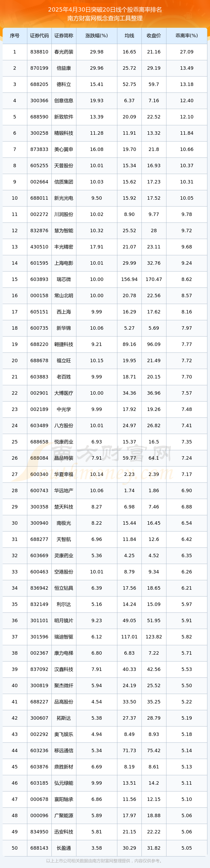Click the 乖离率(%) column header
The image size is (210, 868).
tap(187, 36)
